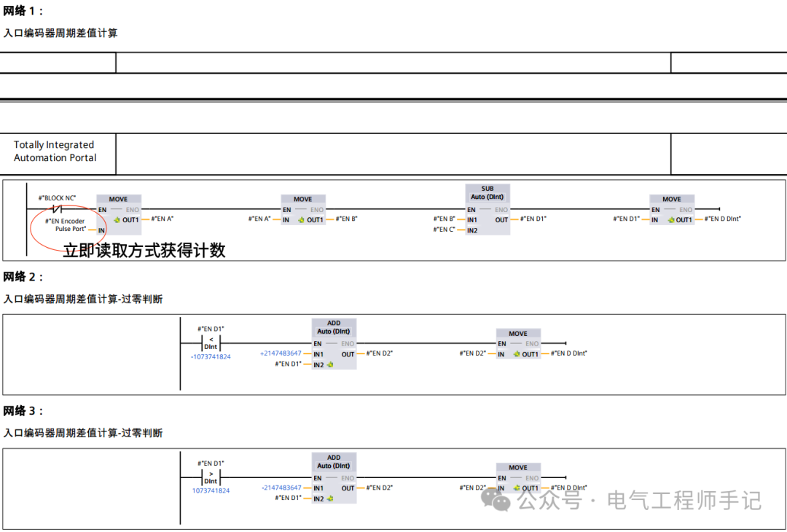Select the MOVE block header in Network 3
The width and height of the screenshot is (787, 532).
pyautogui.click(x=518, y=468)
